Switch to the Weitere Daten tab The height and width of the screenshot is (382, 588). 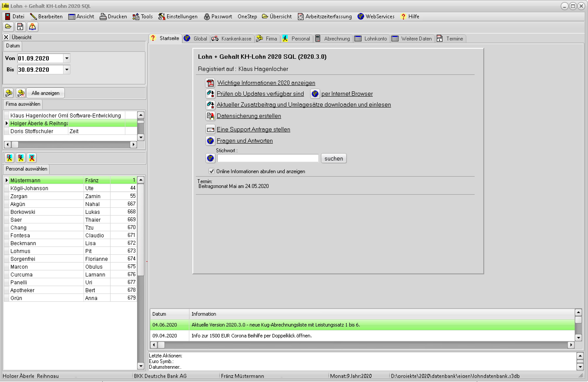point(412,39)
